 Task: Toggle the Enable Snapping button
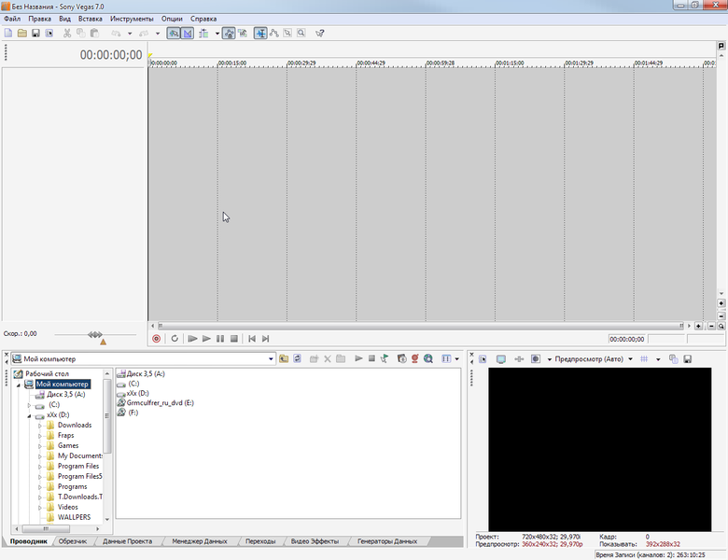pyautogui.click(x=174, y=34)
